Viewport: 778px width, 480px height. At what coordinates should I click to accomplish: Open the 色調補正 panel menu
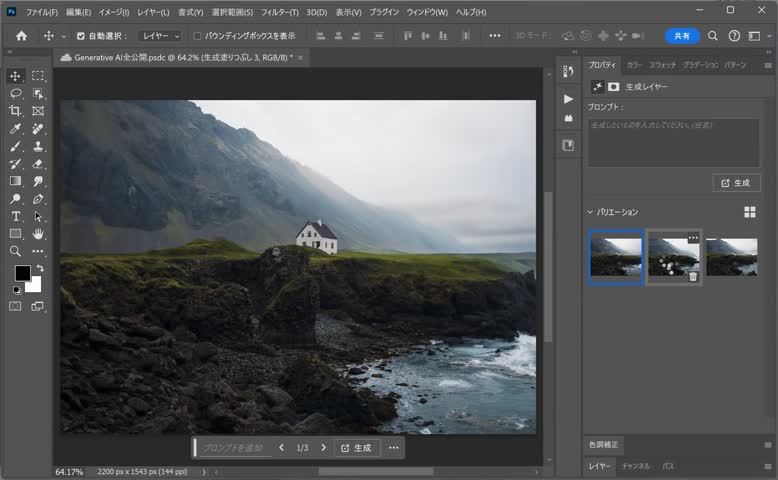768,445
